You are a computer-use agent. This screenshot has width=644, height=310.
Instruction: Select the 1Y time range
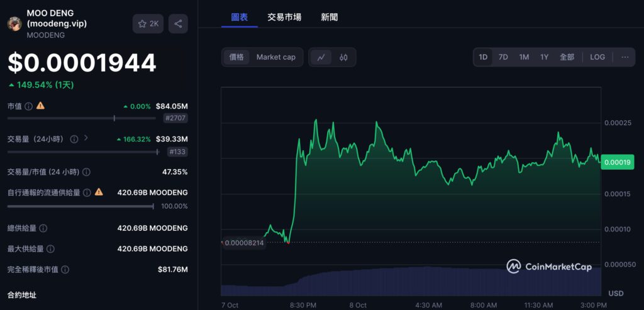point(544,57)
